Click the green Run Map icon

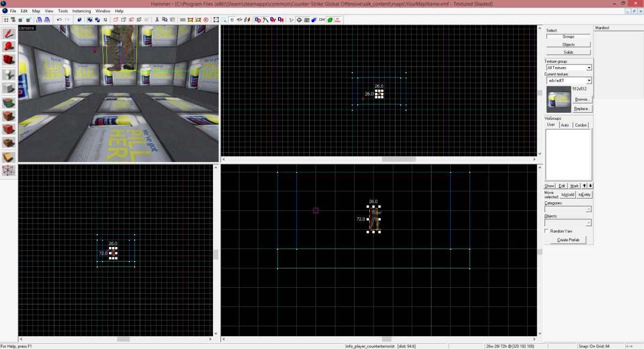pos(330,19)
